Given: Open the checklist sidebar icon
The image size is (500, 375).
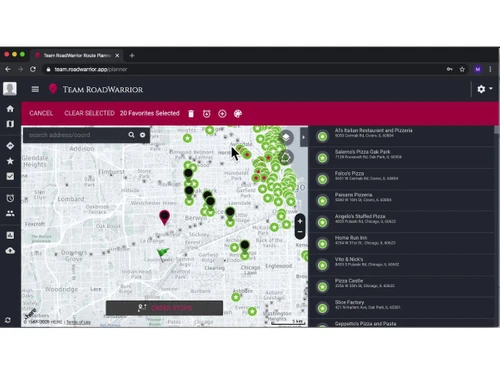Looking at the screenshot, I should click(x=10, y=176).
